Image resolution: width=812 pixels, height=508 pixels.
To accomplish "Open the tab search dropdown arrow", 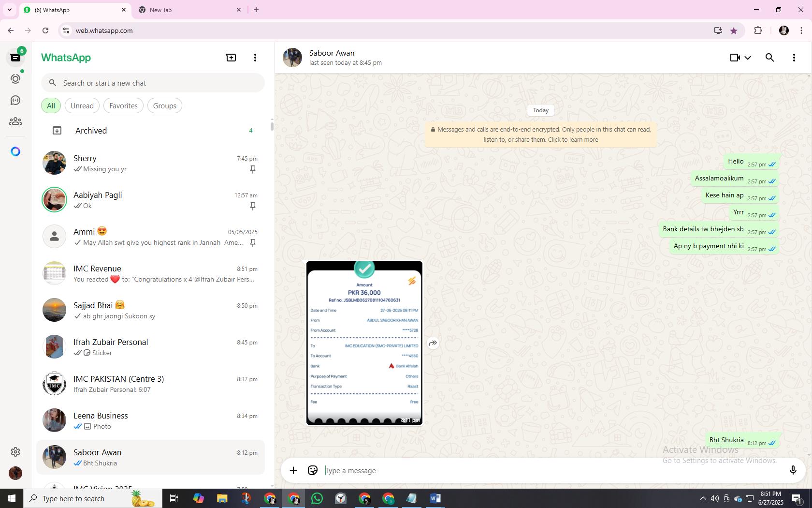I will click(9, 10).
